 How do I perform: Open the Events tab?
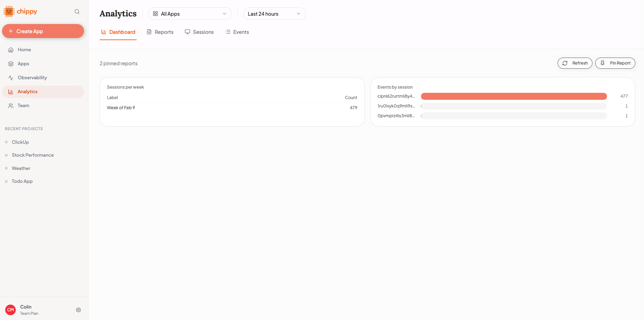pyautogui.click(x=237, y=32)
